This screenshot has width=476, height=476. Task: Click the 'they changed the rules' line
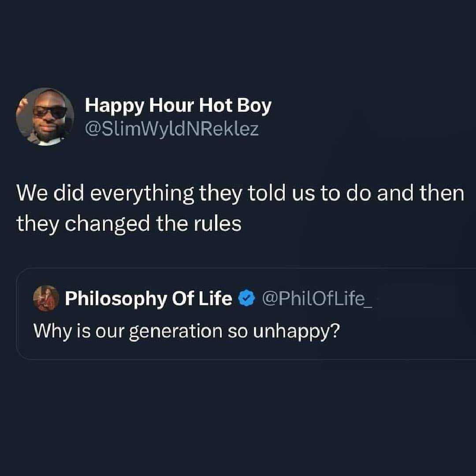pos(129,224)
